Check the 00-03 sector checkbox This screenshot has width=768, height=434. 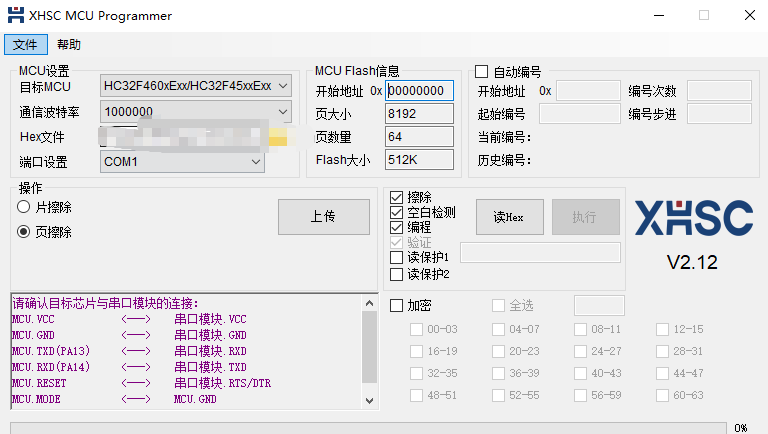[416, 329]
